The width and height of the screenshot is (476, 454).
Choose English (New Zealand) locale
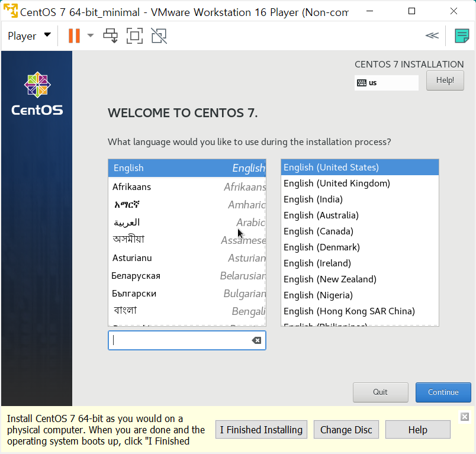tap(360, 279)
